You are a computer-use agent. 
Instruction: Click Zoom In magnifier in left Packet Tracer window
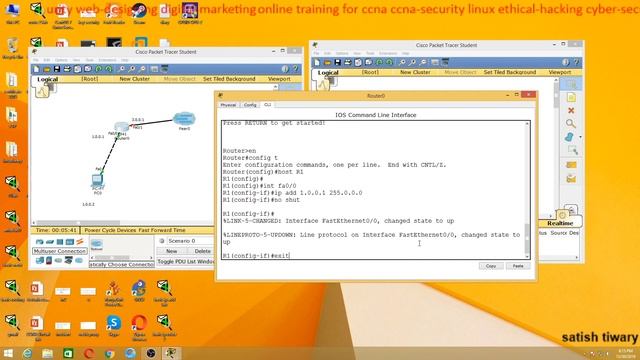tap(121, 69)
